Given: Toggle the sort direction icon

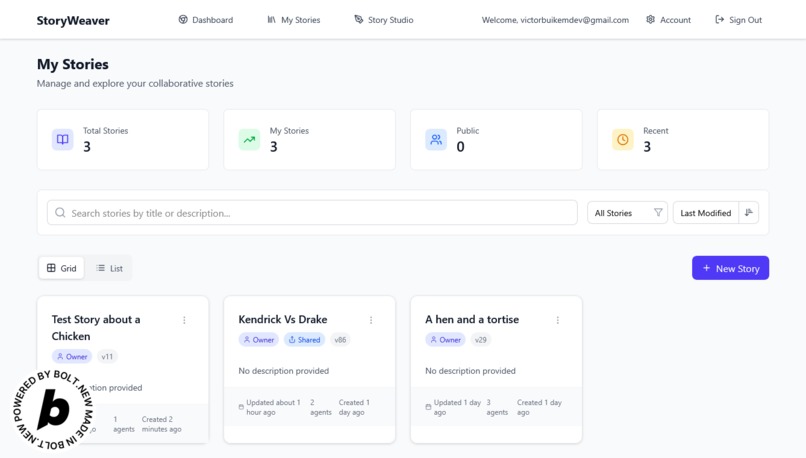Looking at the screenshot, I should point(749,212).
